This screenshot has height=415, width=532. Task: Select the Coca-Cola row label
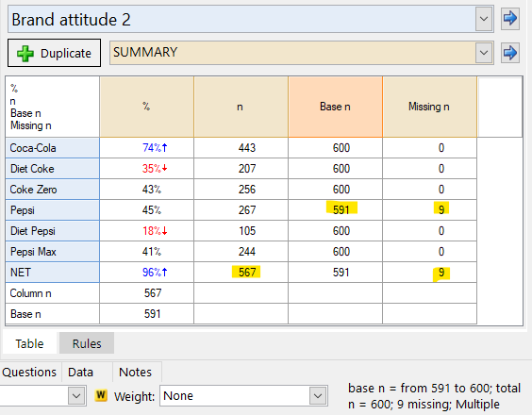coord(52,148)
